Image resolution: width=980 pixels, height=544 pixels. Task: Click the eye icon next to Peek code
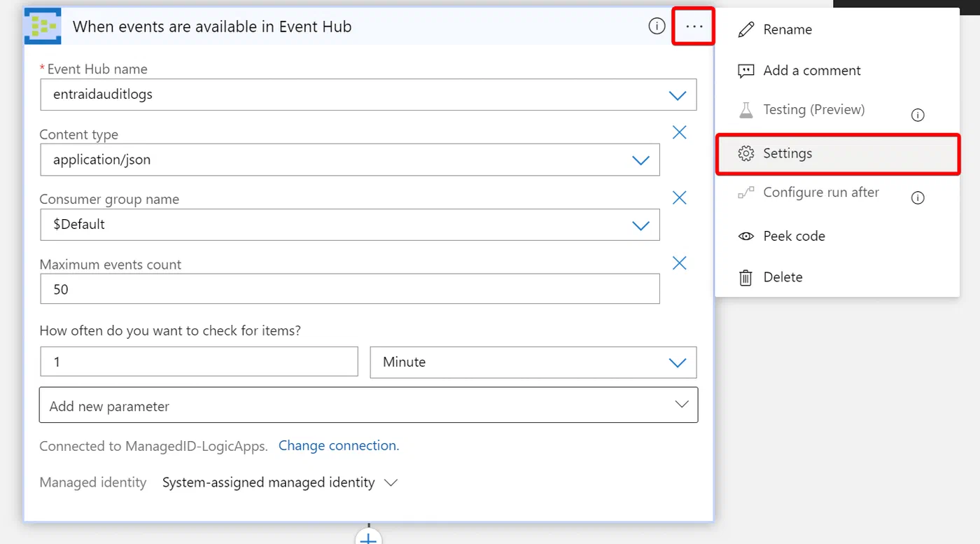(746, 236)
